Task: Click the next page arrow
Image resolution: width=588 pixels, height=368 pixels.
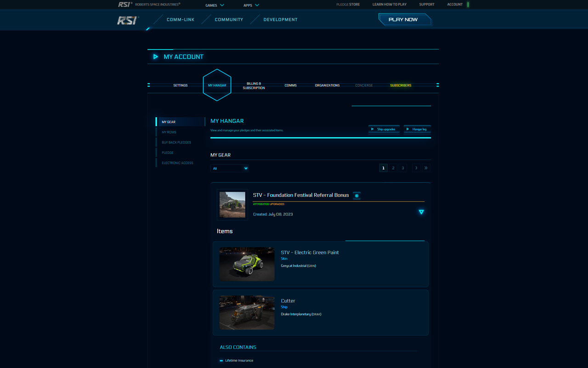Action: 416,168
